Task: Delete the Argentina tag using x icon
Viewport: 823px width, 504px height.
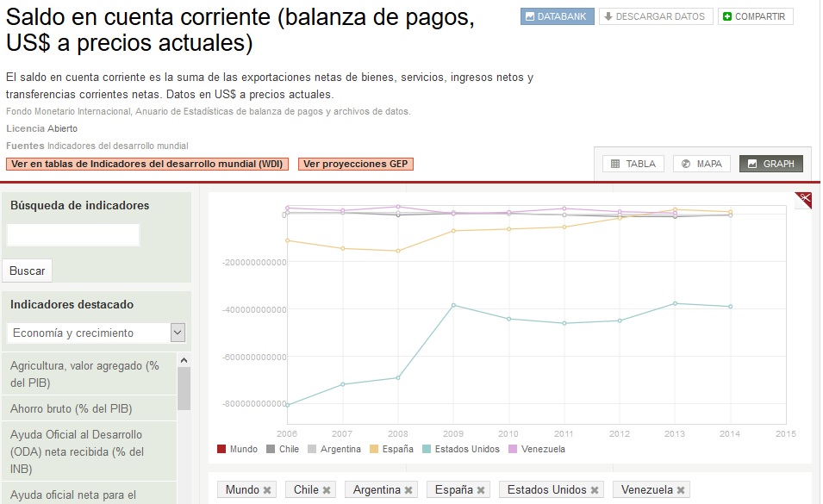Action: (408, 490)
